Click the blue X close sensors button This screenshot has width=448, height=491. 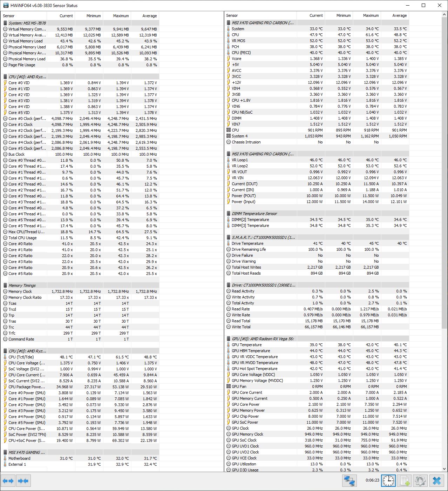(x=436, y=480)
